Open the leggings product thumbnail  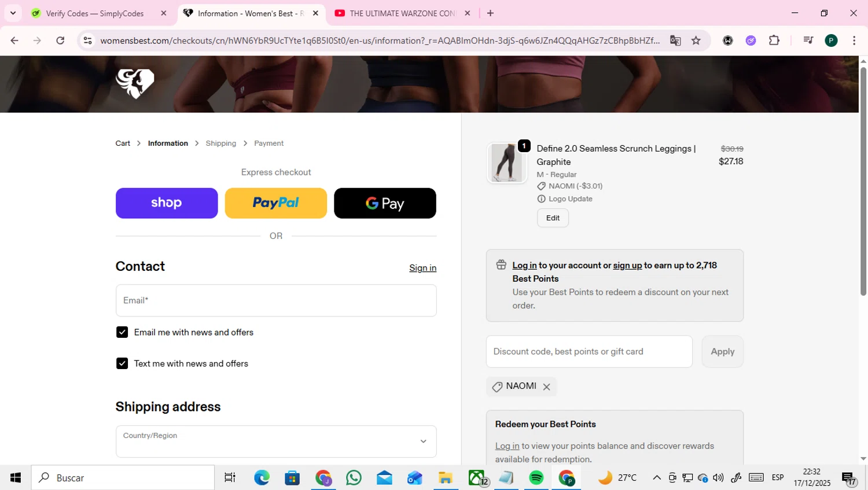point(507,163)
